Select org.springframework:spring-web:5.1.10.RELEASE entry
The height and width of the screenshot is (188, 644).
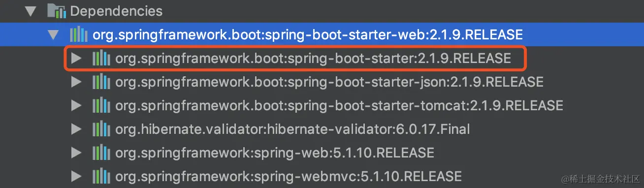pos(275,153)
